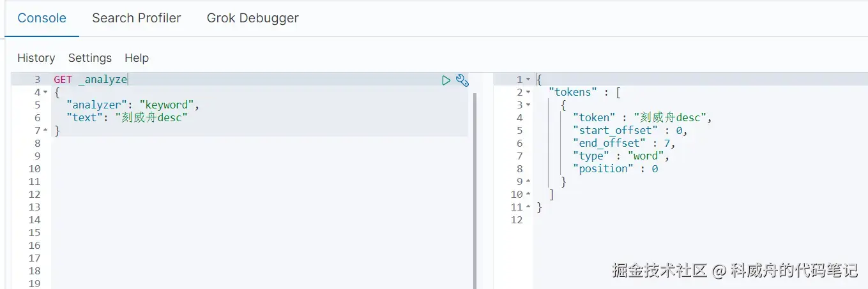This screenshot has width=868, height=289.
Task: Toggle fold arrow at editor line 7
Action: (x=45, y=131)
